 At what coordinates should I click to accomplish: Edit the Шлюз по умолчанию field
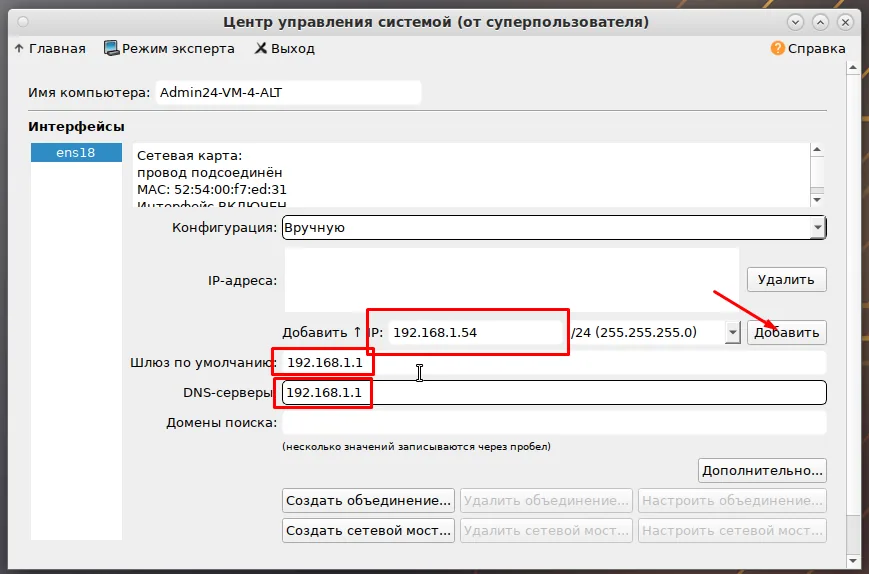(x=554, y=363)
